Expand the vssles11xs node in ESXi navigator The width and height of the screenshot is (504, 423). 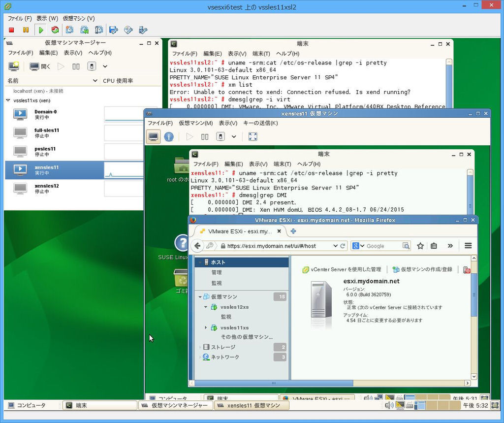pyautogui.click(x=206, y=328)
